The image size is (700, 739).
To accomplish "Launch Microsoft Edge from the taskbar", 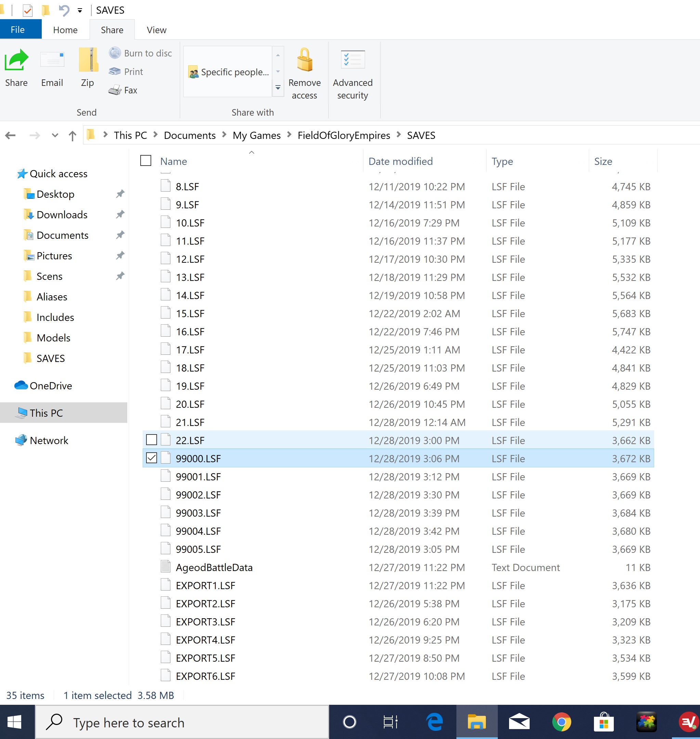I will (x=435, y=723).
